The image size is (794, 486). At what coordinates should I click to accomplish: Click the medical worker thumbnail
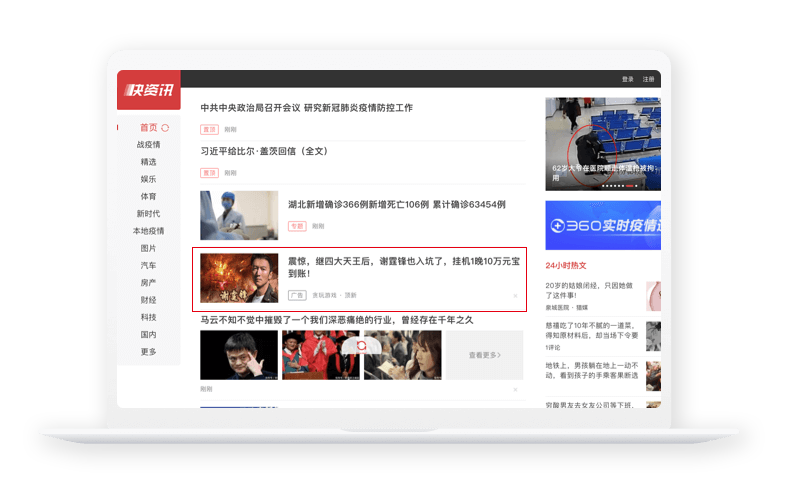[x=239, y=215]
